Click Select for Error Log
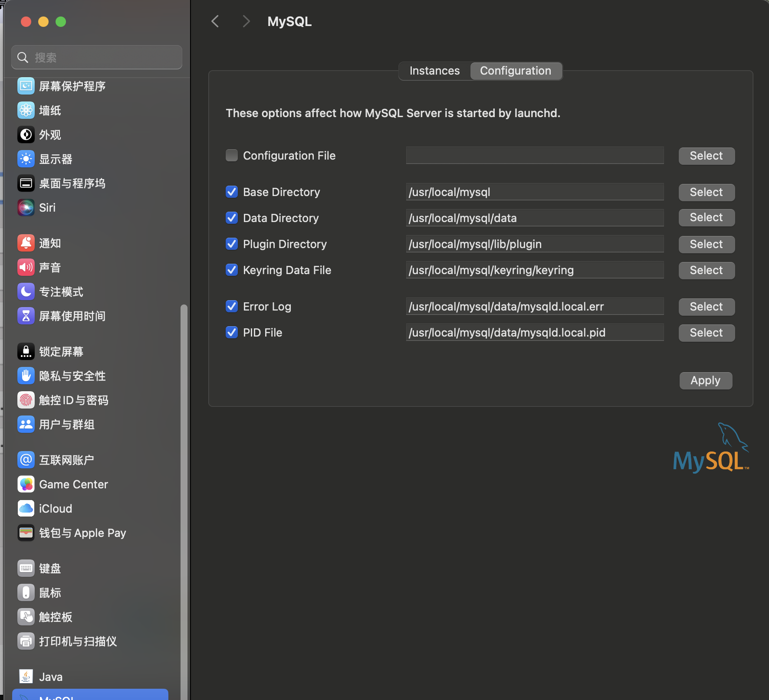The image size is (769, 700). click(x=707, y=307)
